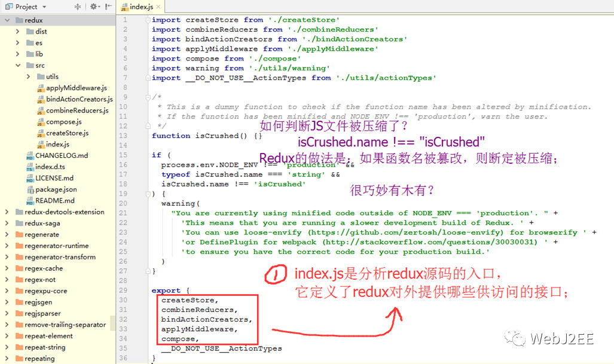Viewport: 614px width, 364px height.
Task: Click 'function isCrushed()' on line 13
Action: click(x=200, y=136)
